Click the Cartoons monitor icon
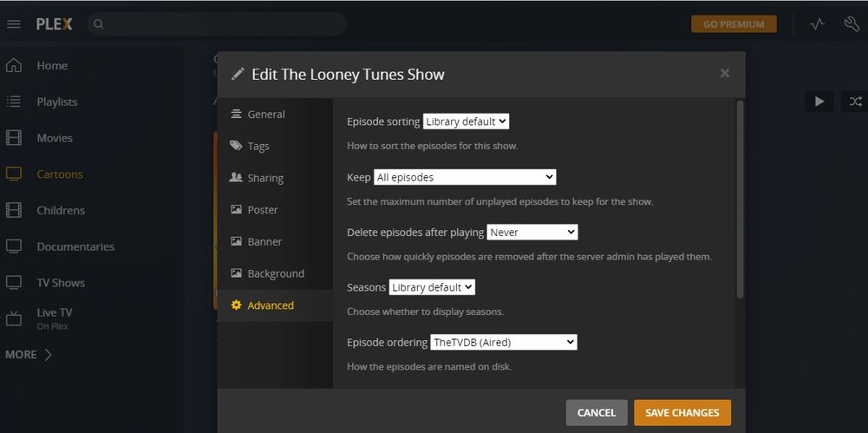The image size is (868, 433). 13,174
